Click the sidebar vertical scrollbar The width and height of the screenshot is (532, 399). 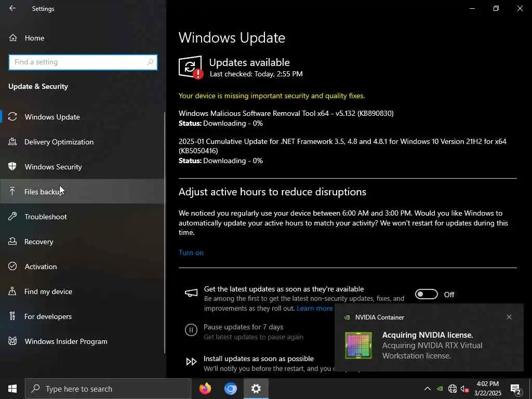(165, 232)
